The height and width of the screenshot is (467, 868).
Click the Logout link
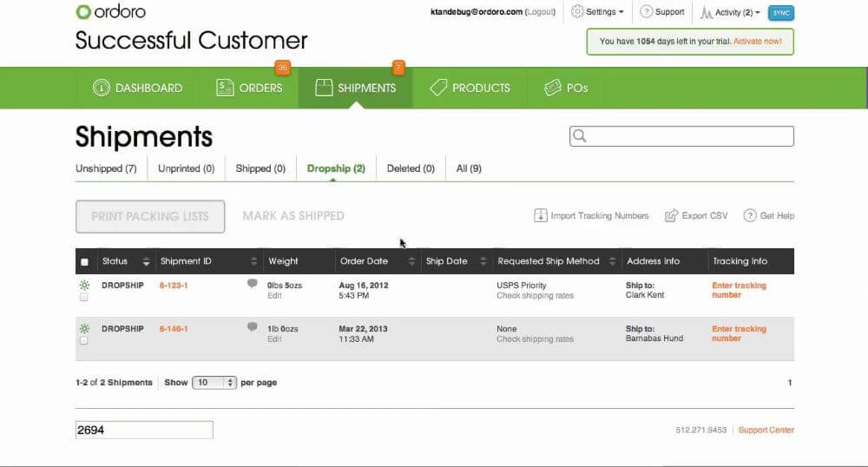(540, 11)
